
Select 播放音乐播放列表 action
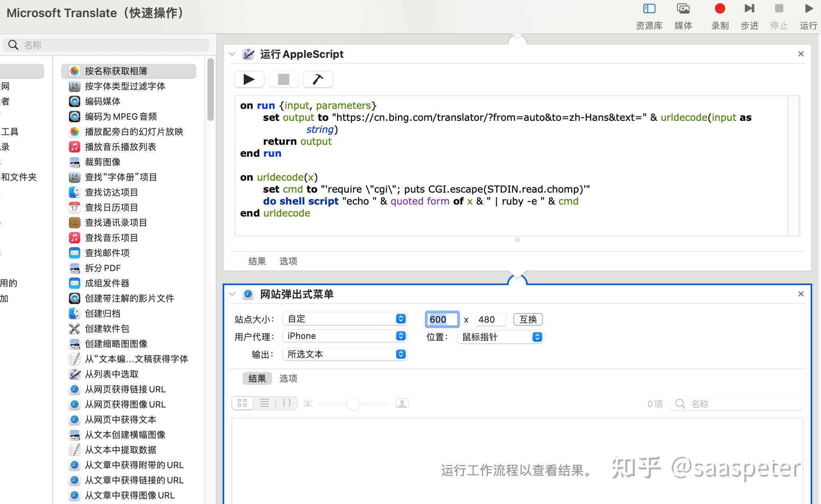tap(128, 147)
